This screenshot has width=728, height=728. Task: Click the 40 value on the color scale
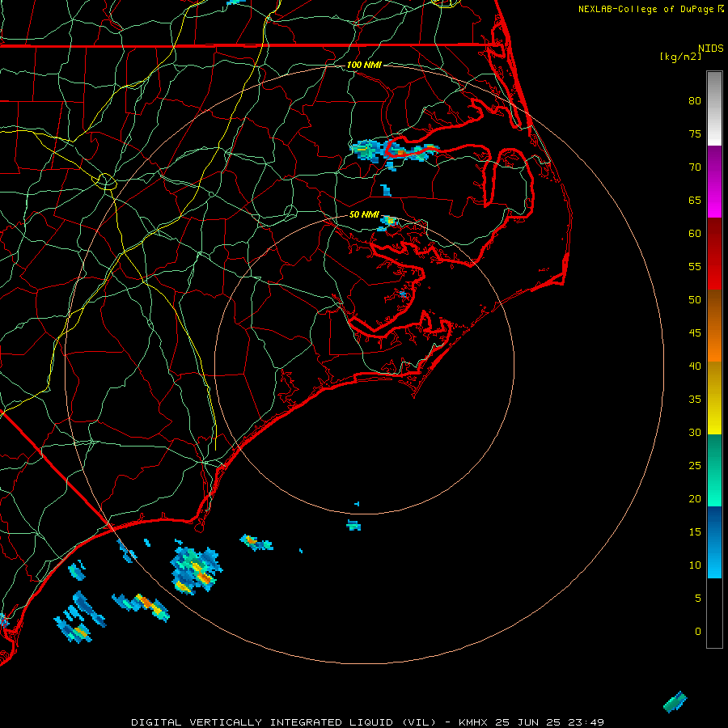point(695,366)
